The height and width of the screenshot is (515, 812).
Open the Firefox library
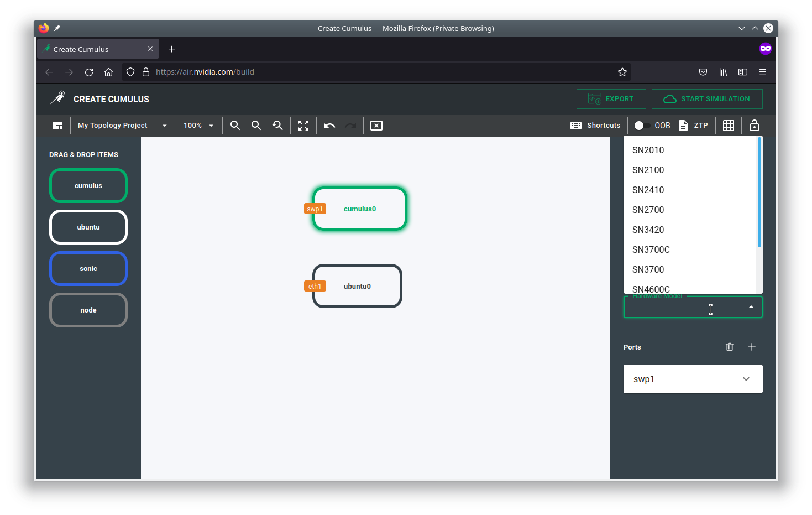[x=723, y=72]
